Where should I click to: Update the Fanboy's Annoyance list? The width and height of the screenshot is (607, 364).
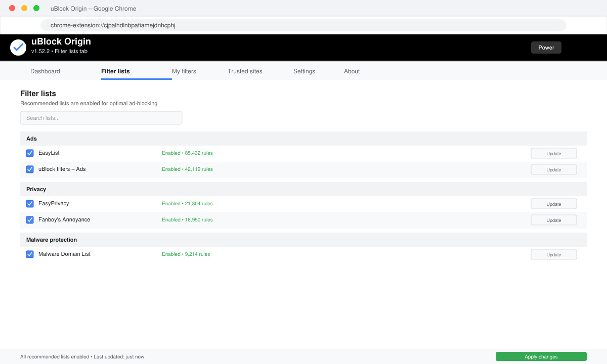pos(554,220)
